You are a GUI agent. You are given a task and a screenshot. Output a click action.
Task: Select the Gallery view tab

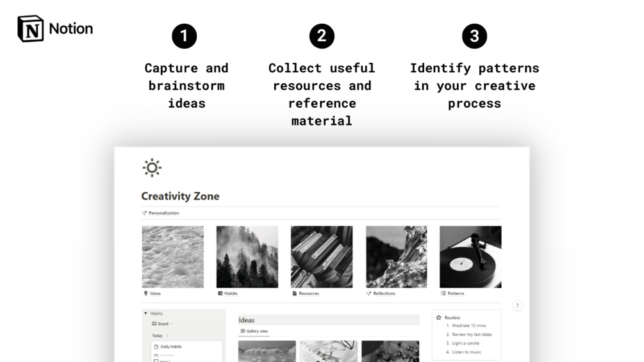pos(254,331)
